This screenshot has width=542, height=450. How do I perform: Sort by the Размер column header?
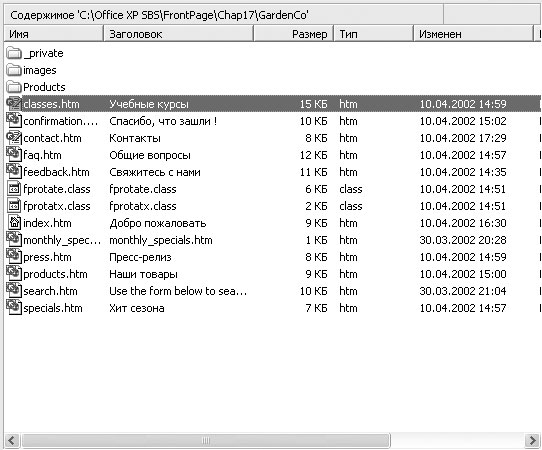coord(293,34)
